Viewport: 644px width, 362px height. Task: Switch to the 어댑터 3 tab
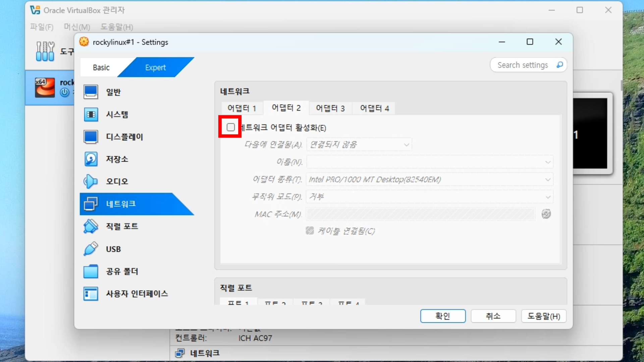point(330,108)
